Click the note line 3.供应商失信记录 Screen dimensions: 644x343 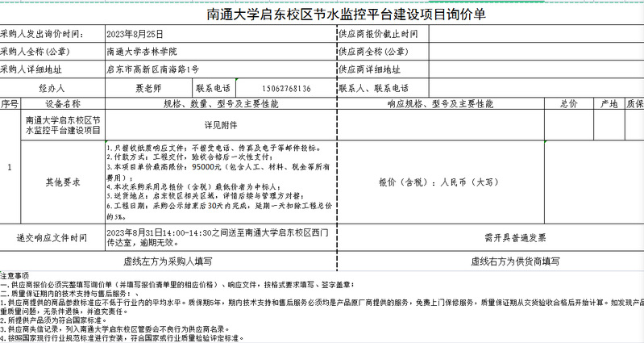pos(115,329)
